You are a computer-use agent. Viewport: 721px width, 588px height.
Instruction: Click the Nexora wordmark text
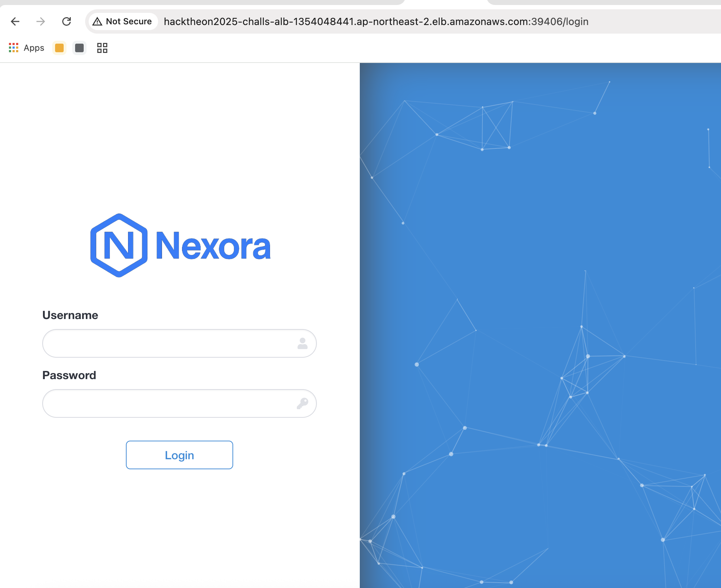(213, 245)
